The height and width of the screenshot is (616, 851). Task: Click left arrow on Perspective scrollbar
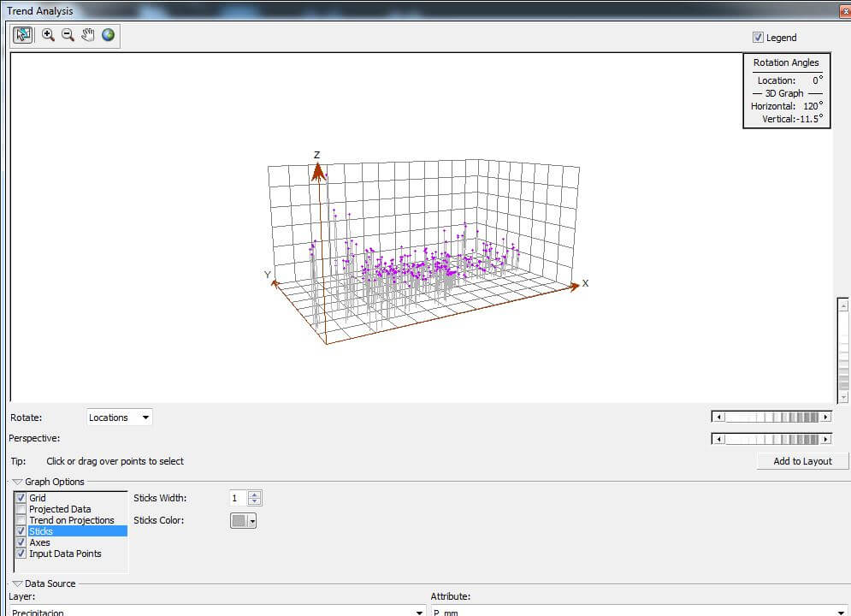click(718, 439)
